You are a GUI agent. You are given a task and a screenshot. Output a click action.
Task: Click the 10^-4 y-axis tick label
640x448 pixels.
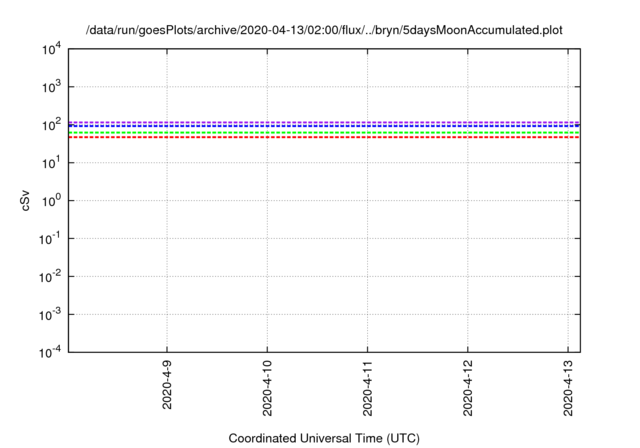[50, 352]
